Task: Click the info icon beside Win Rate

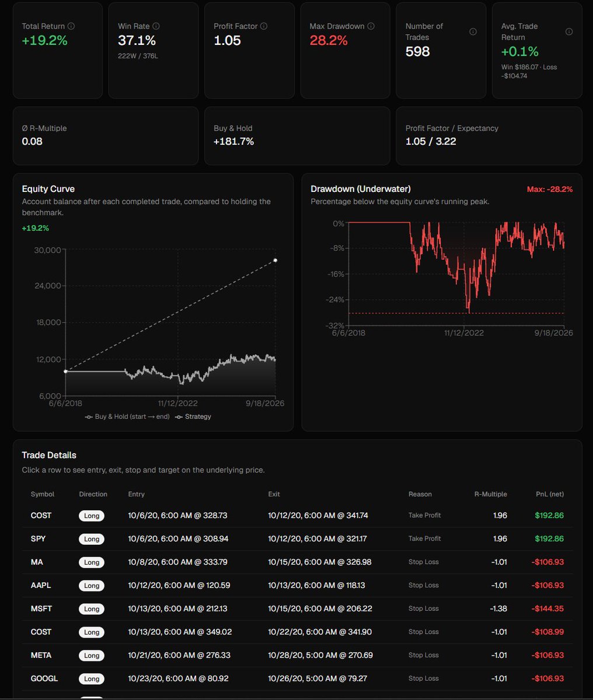Action: (156, 26)
